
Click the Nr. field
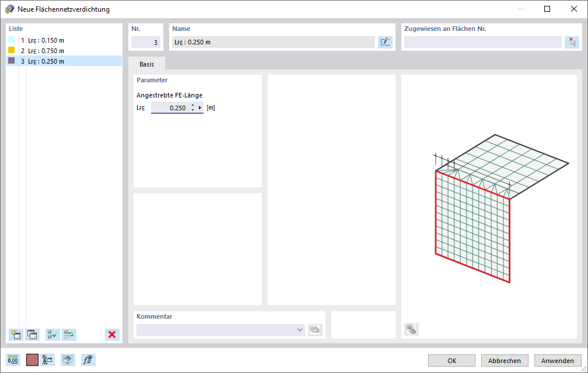146,42
